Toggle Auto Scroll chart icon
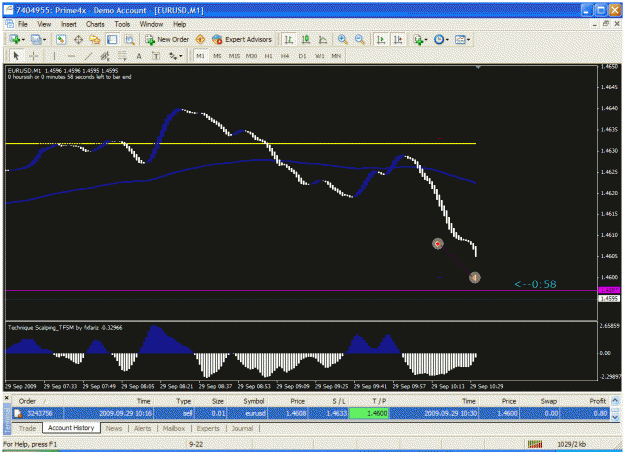The height and width of the screenshot is (452, 625). (x=381, y=39)
